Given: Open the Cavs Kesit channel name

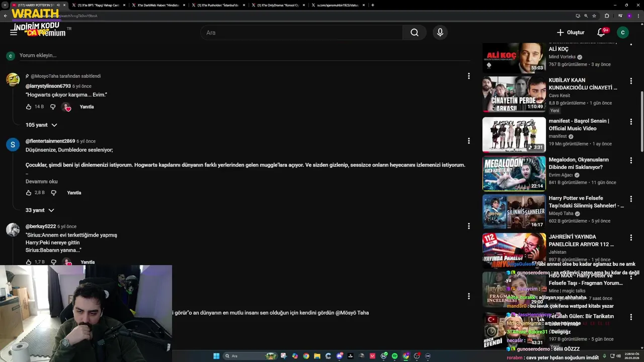Looking at the screenshot, I should click(x=559, y=96).
